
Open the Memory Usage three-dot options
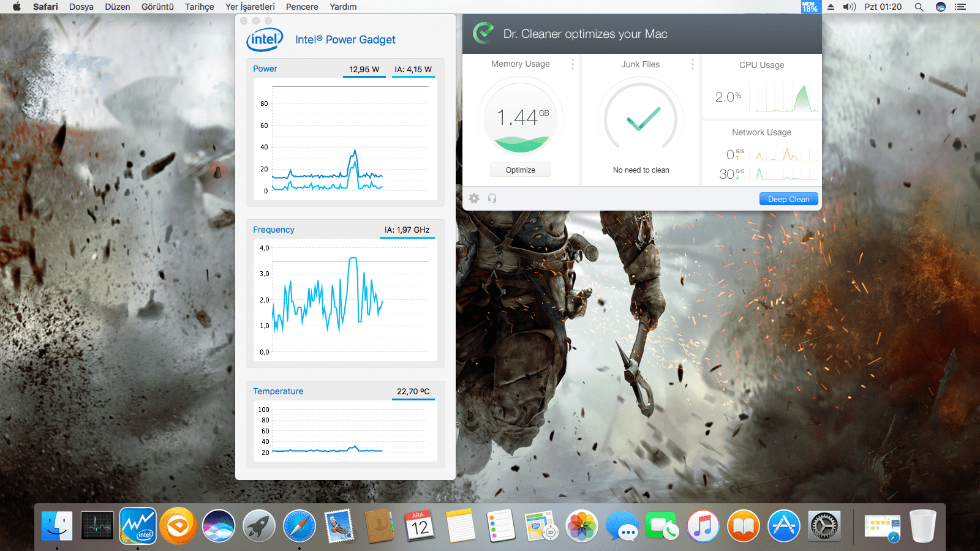click(573, 64)
